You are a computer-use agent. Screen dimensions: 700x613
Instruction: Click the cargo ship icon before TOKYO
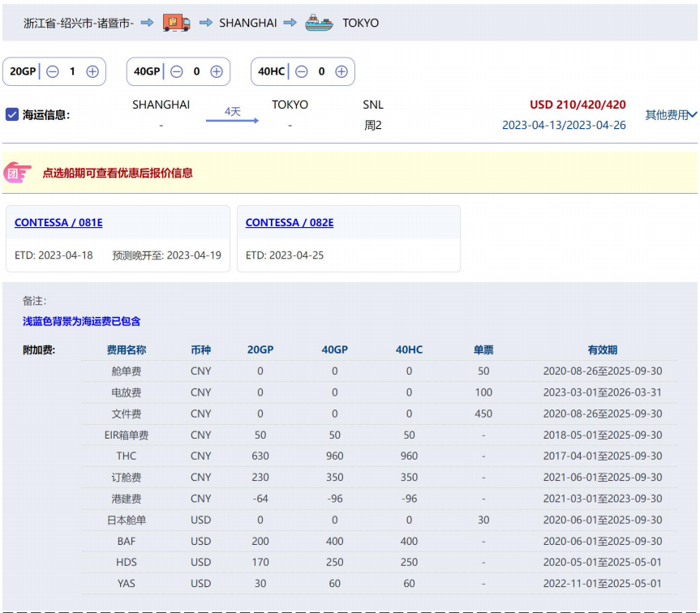pos(319,23)
